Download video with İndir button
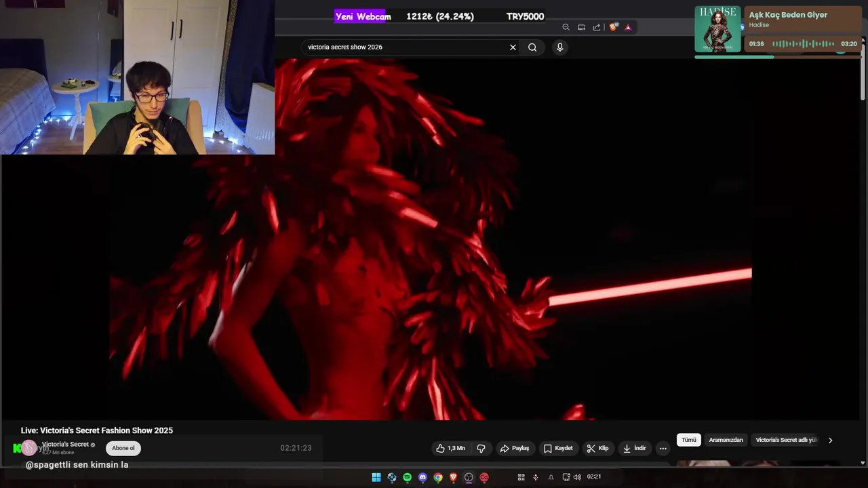868x488 pixels. tap(635, 448)
